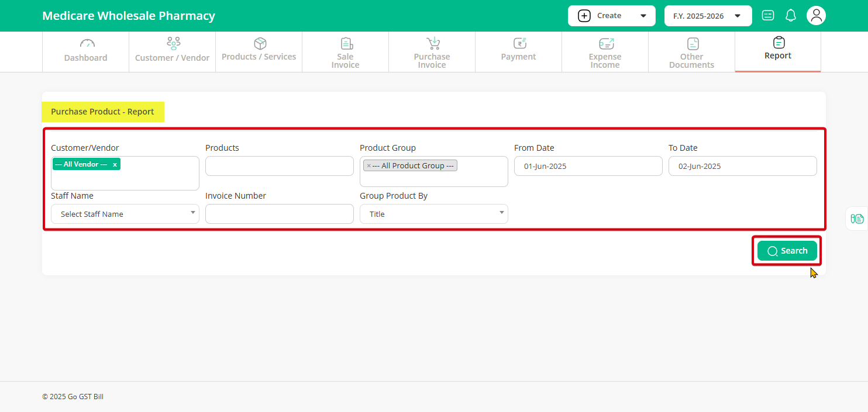Select the Report tab
The height and width of the screenshot is (412, 868).
click(778, 52)
